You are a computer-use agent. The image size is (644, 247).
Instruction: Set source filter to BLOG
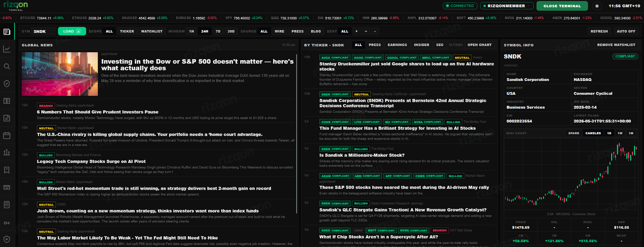click(316, 31)
